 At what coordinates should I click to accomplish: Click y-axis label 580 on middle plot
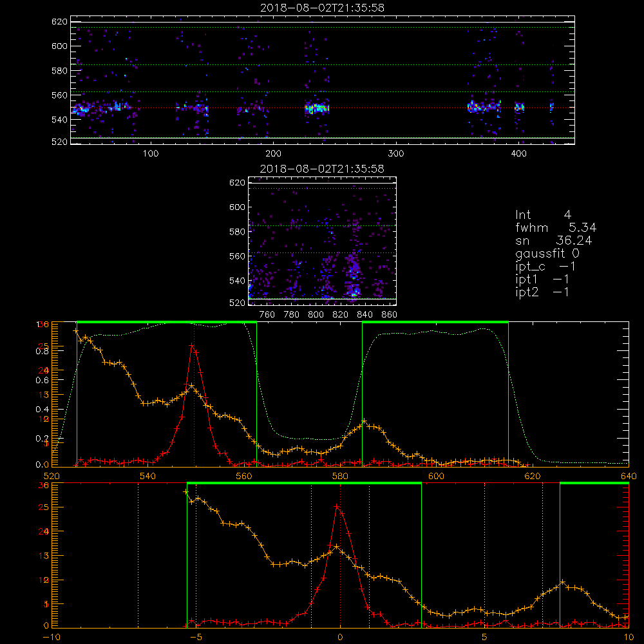click(x=238, y=232)
